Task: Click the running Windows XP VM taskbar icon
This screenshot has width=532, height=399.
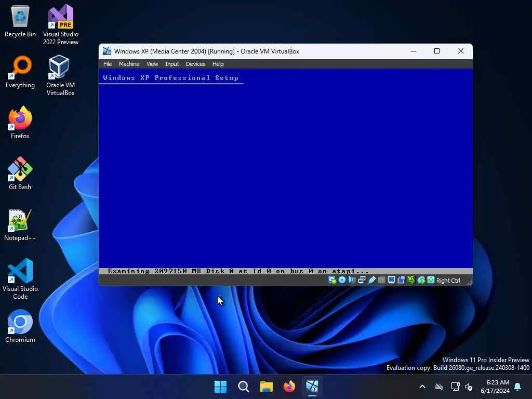Action: pyautogui.click(x=312, y=387)
